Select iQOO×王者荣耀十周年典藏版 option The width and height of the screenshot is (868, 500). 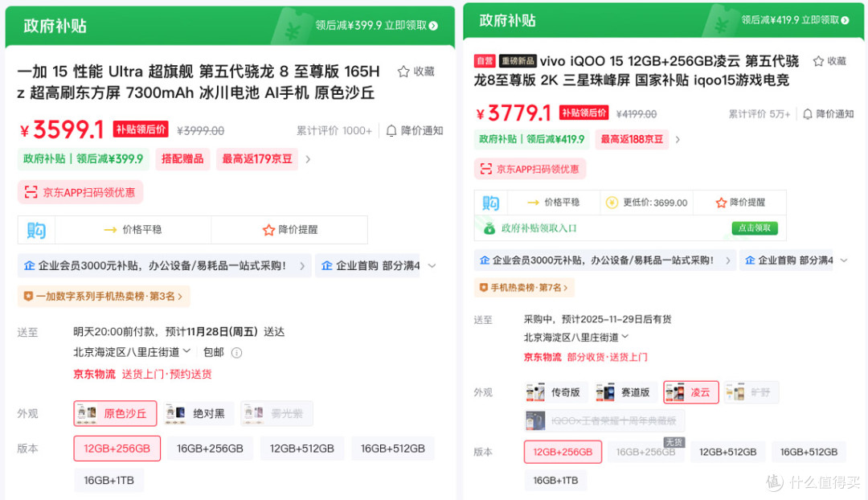[604, 420]
